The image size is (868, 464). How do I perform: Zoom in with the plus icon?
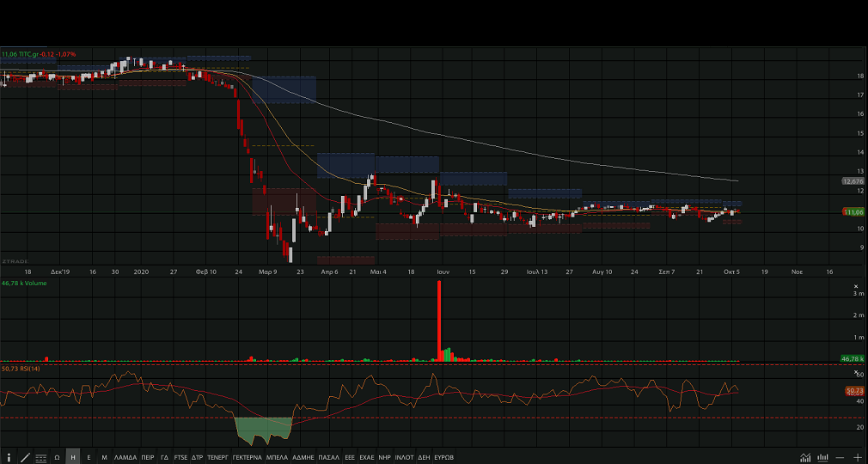click(857, 457)
